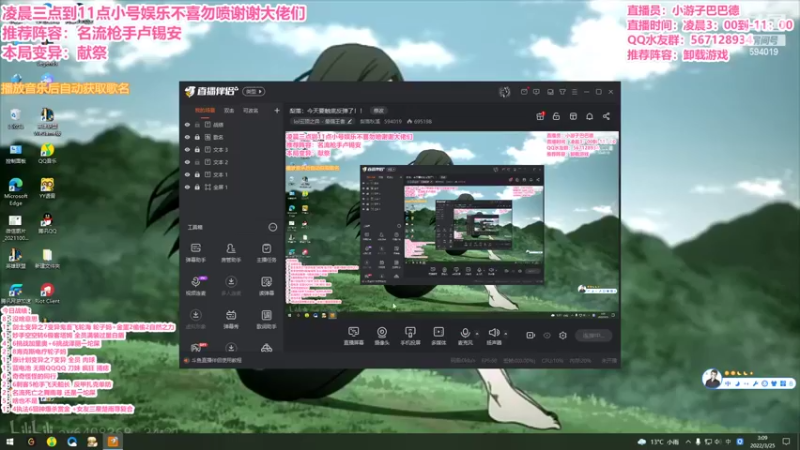Screen dimensions: 800x450
Task: Collapse the 工具箱 toolbox panel
Action: coord(273,227)
